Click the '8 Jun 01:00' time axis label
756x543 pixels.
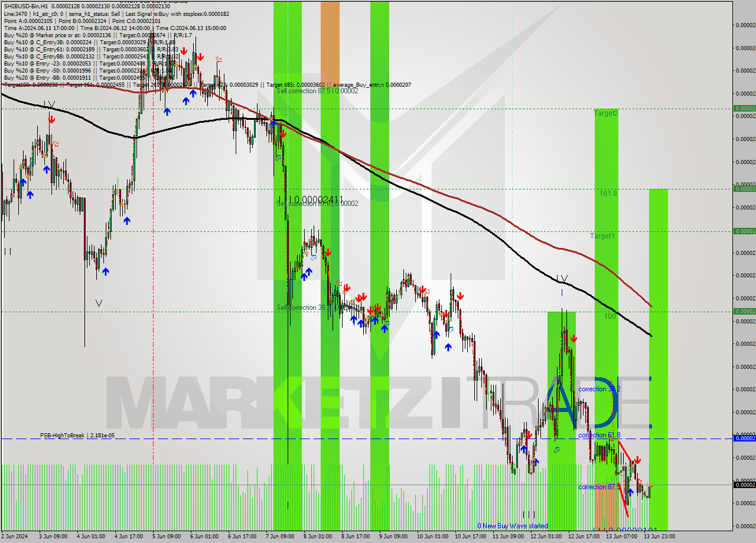pyautogui.click(x=318, y=537)
